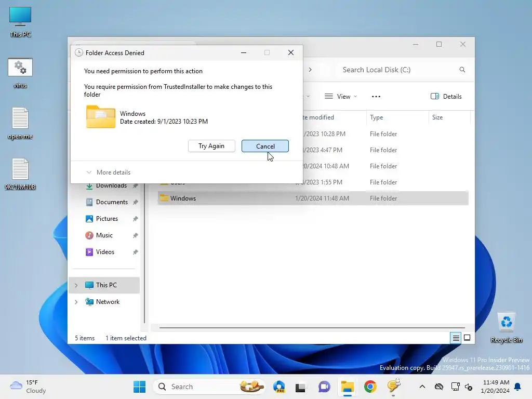Open the clock showing 11:49 AM
Image resolution: width=532 pixels, height=399 pixels.
point(495,387)
